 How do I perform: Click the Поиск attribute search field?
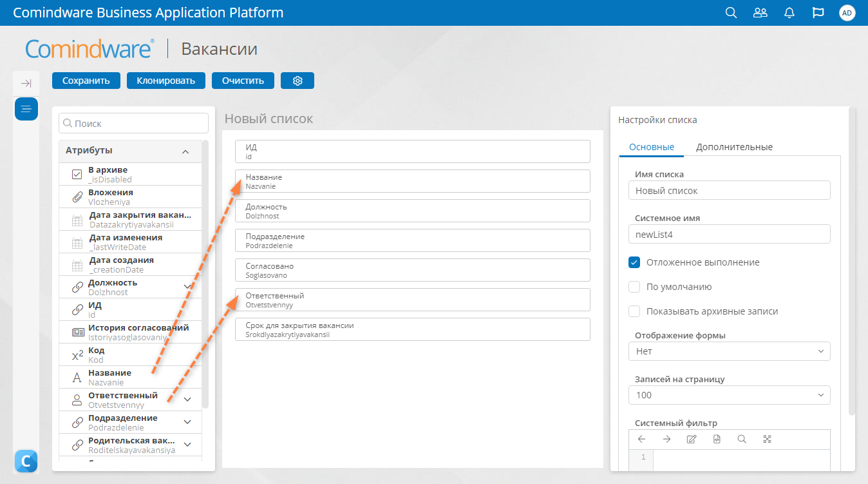(133, 123)
